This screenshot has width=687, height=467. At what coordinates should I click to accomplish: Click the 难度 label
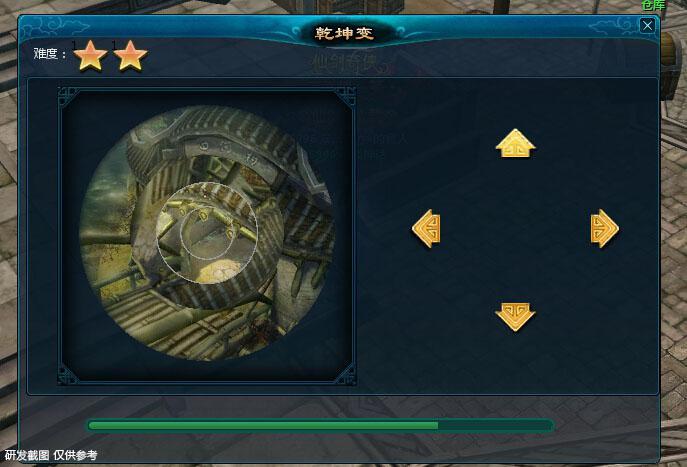[50, 54]
